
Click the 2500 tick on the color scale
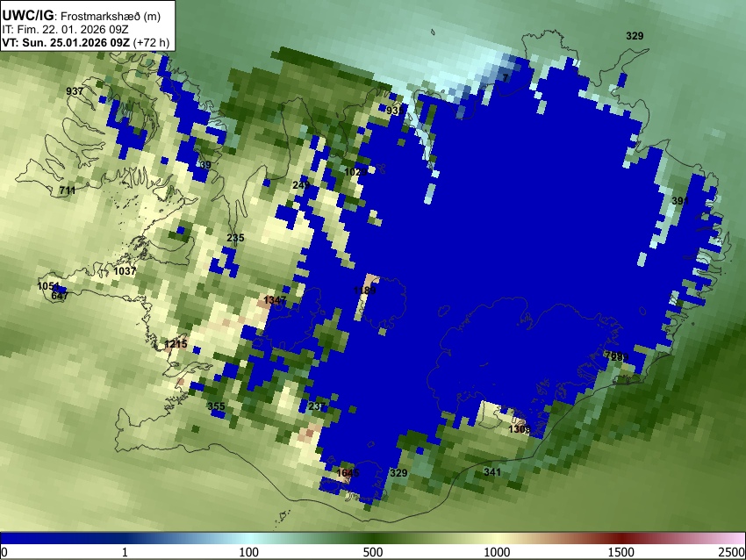[x=732, y=552]
